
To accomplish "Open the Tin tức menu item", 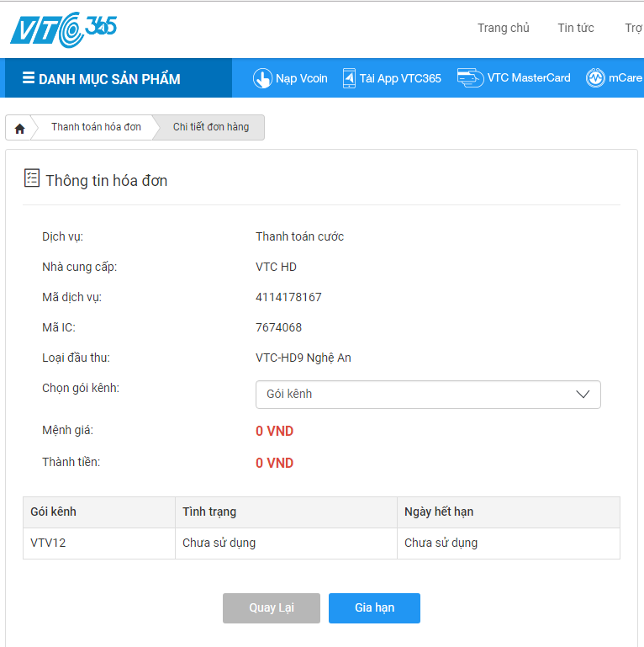I will pyautogui.click(x=576, y=28).
